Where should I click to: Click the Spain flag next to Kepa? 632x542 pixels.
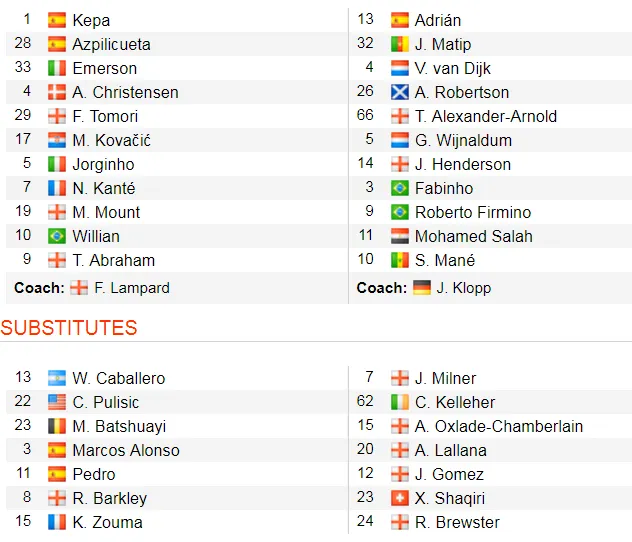pyautogui.click(x=57, y=20)
